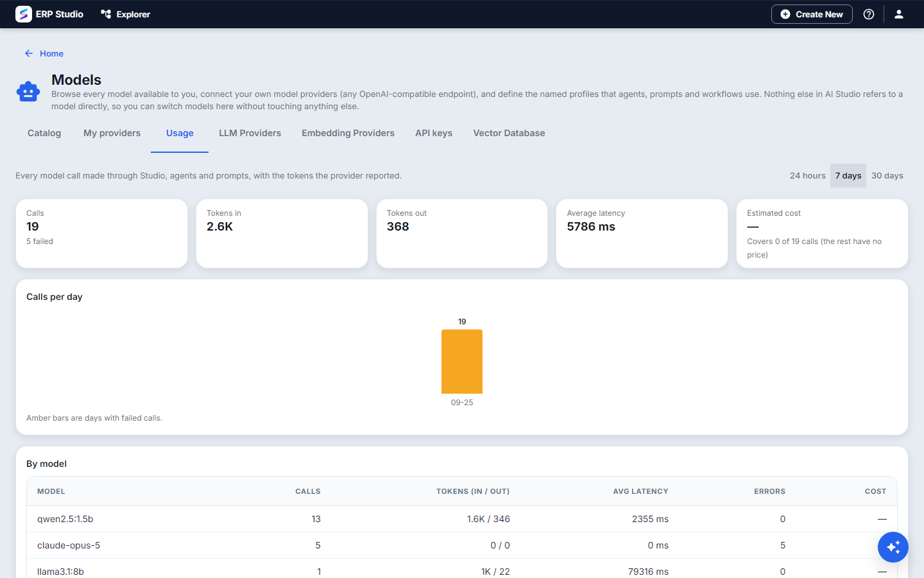Click the amber 09-25 bar in chart

pyautogui.click(x=462, y=362)
